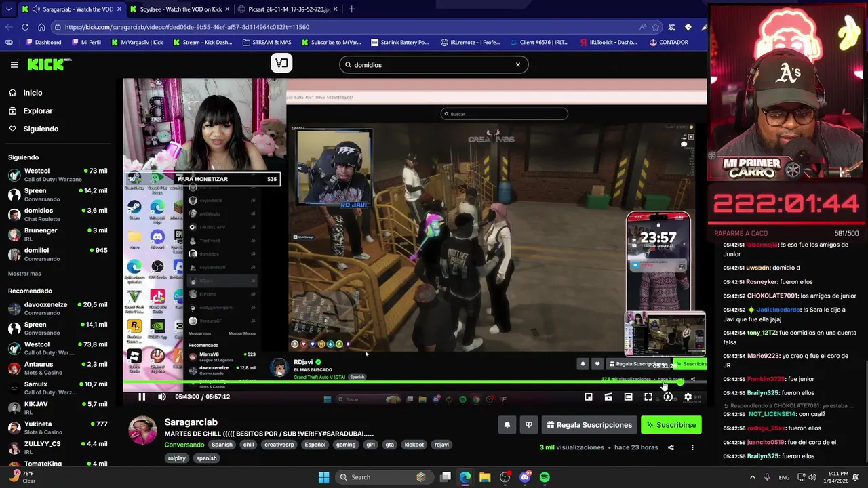868x488 pixels.
Task: Select the rolplay tag
Action: (177, 458)
